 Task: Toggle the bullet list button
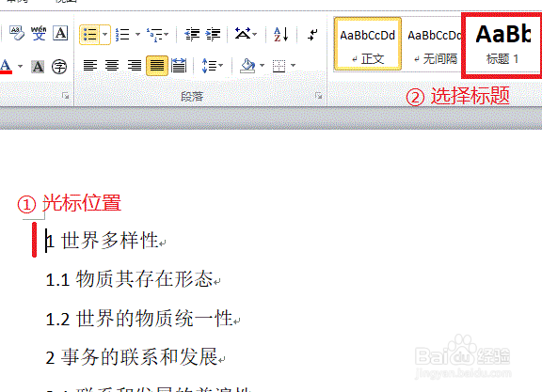pyautogui.click(x=90, y=35)
